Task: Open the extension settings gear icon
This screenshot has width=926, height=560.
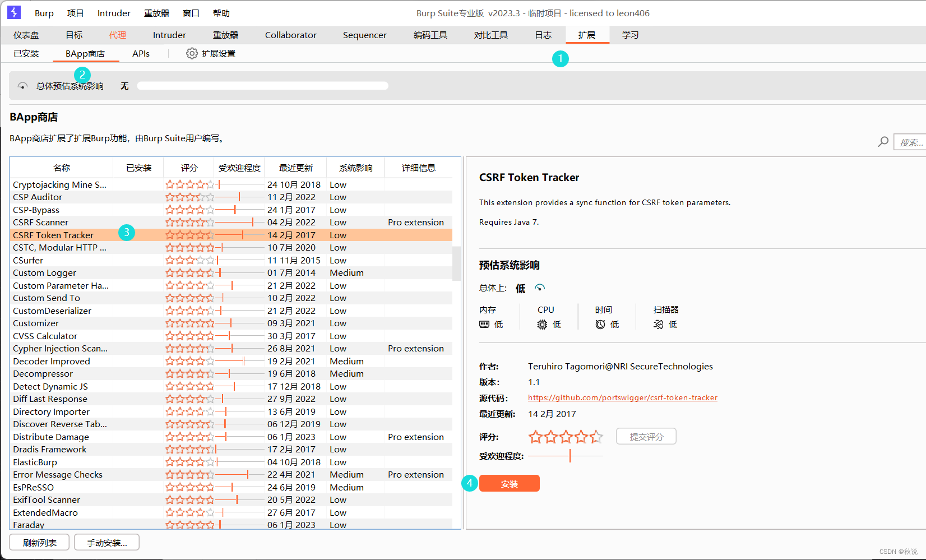Action: coord(192,53)
